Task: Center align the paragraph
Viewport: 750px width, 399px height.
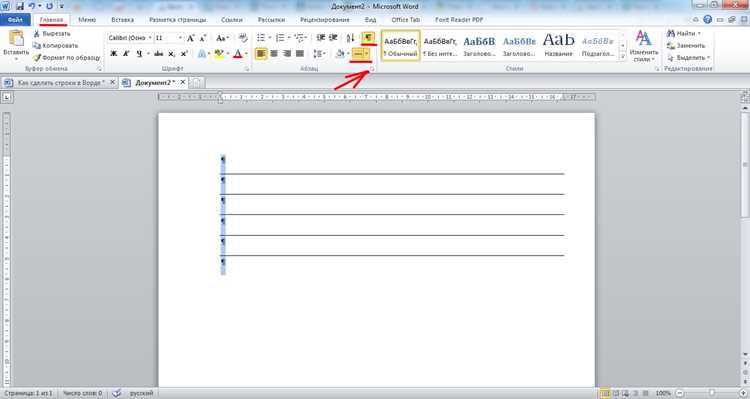Action: (x=274, y=54)
